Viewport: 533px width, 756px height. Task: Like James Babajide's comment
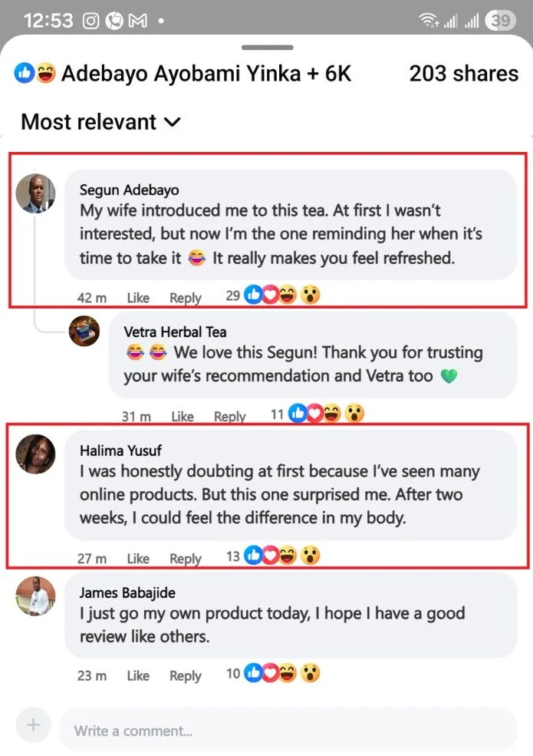pyautogui.click(x=138, y=675)
